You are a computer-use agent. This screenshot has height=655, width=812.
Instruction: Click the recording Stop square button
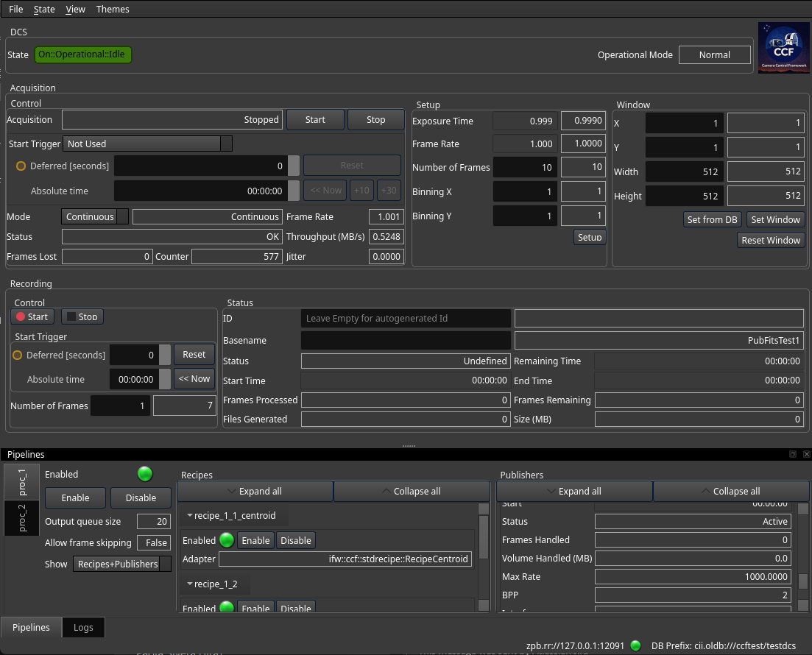82,316
